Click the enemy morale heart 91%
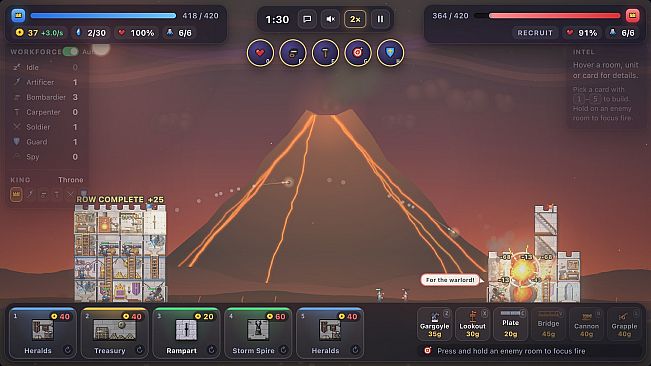Viewport: 651px width, 366px height. tap(582, 33)
